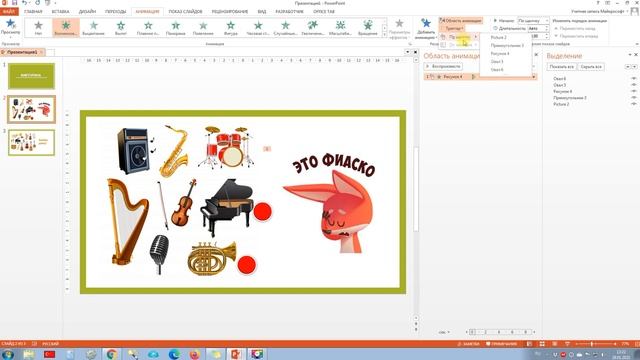Screen dimensions: 640x360
Task: Expand the animation gallery more arrow
Action: click(x=384, y=35)
